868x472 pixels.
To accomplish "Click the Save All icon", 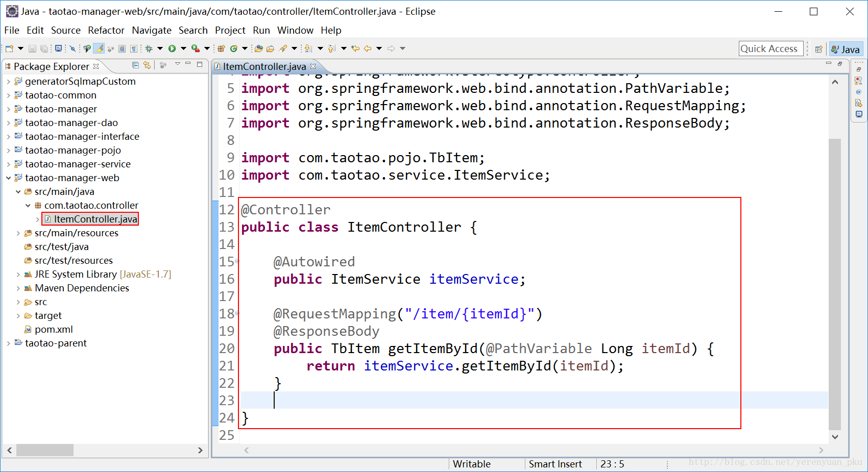I will coord(44,48).
